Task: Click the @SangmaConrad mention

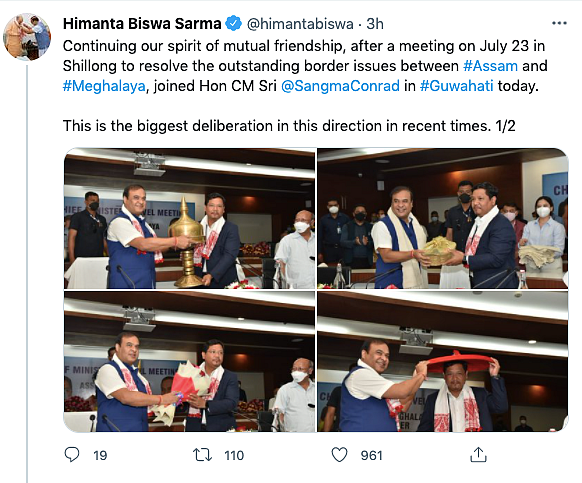Action: (340, 86)
